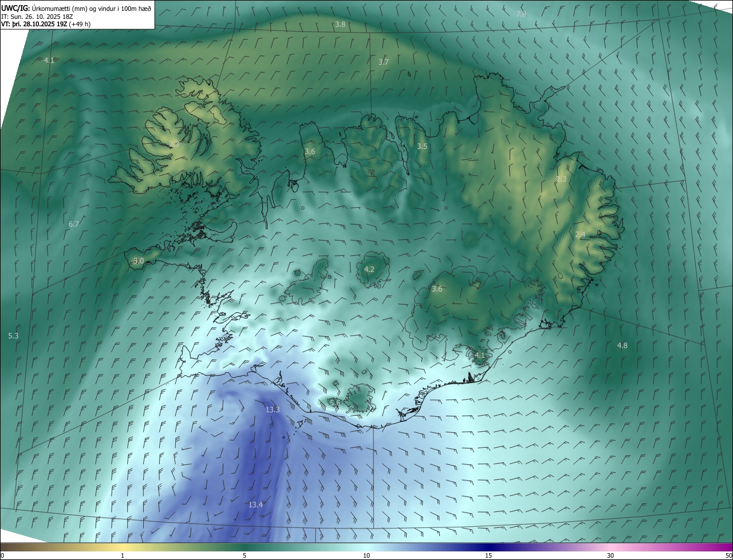This screenshot has height=560, width=733.
Task: Click the 50 tick label on the color scale
Action: click(728, 555)
